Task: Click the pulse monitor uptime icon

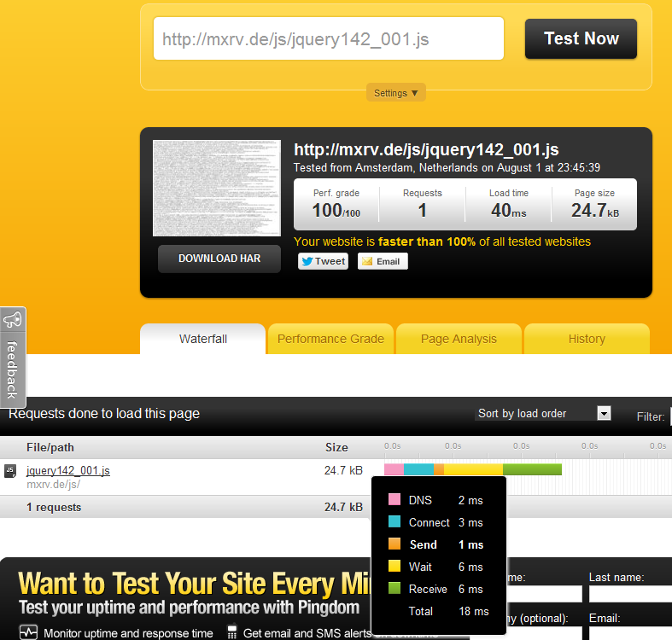Action: (28, 632)
